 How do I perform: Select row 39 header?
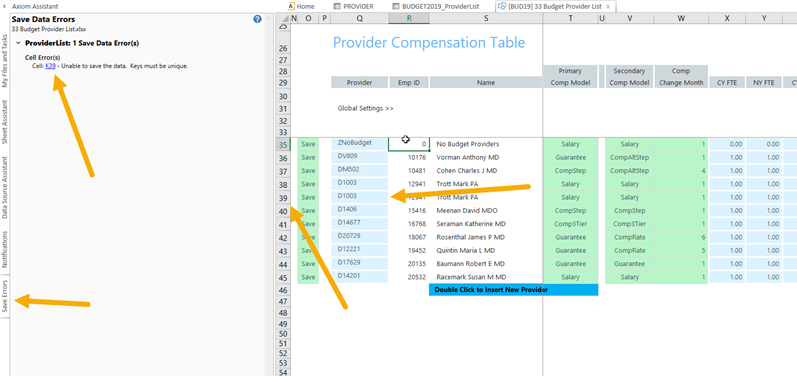(283, 198)
